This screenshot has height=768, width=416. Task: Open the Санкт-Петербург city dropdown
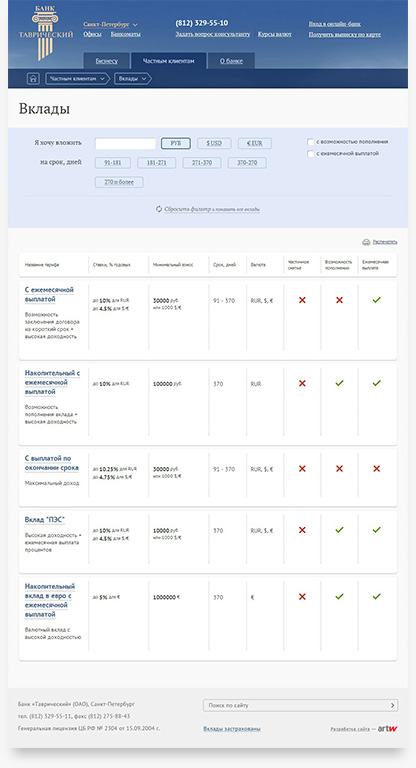tap(110, 24)
